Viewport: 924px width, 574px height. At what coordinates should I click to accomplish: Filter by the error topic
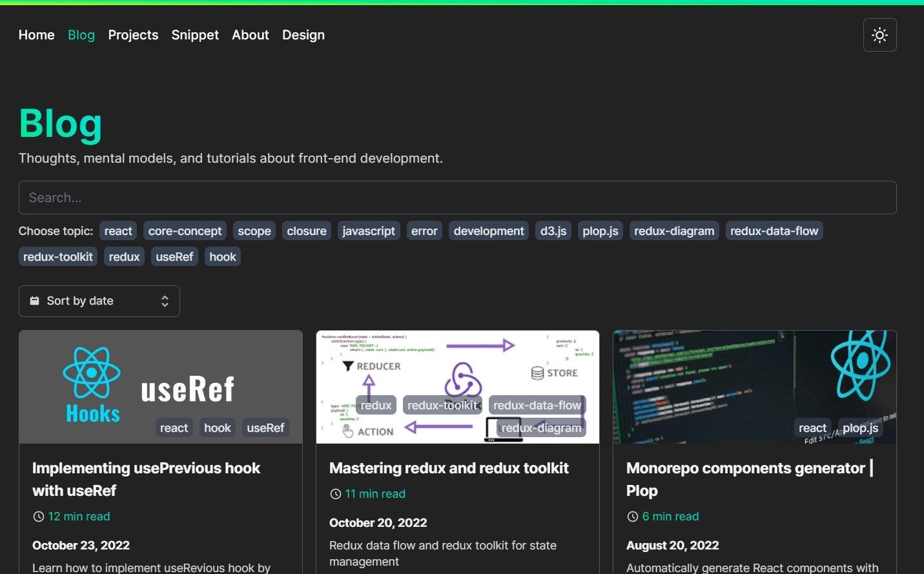coord(424,231)
